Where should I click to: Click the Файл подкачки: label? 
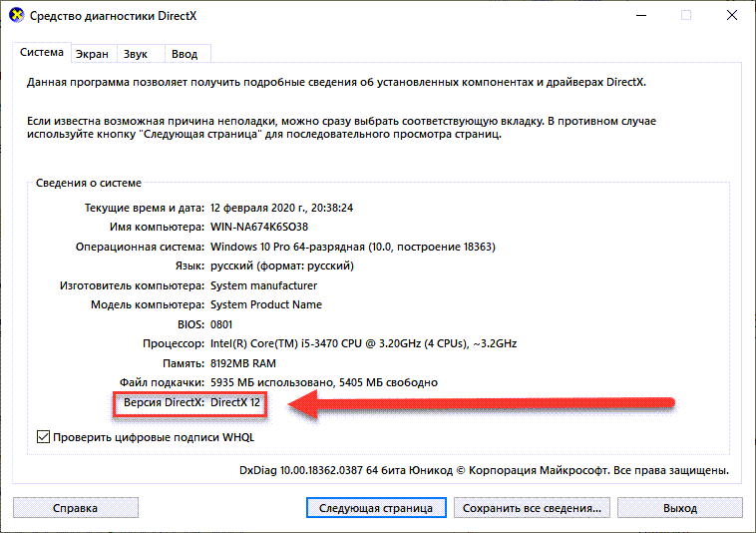(162, 382)
